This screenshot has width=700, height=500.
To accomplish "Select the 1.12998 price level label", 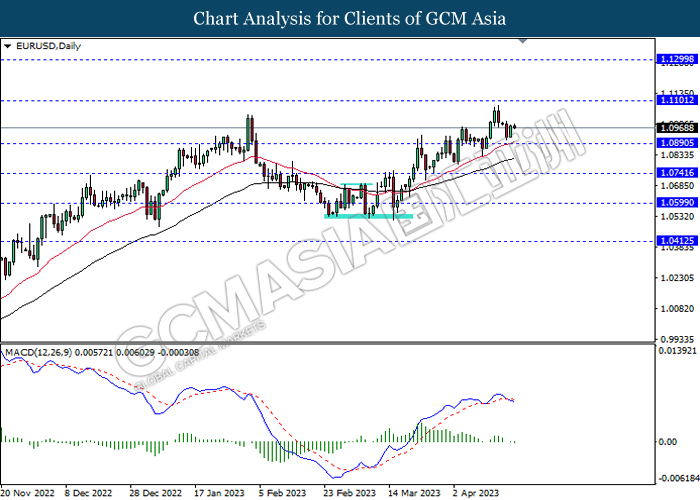I will tap(677, 59).
